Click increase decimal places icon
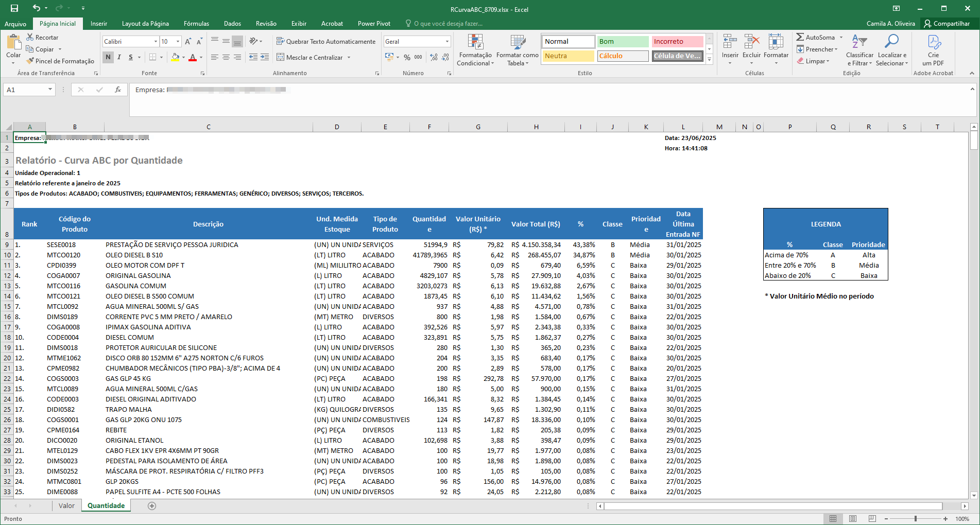The width and height of the screenshot is (980, 525). pyautogui.click(x=434, y=57)
